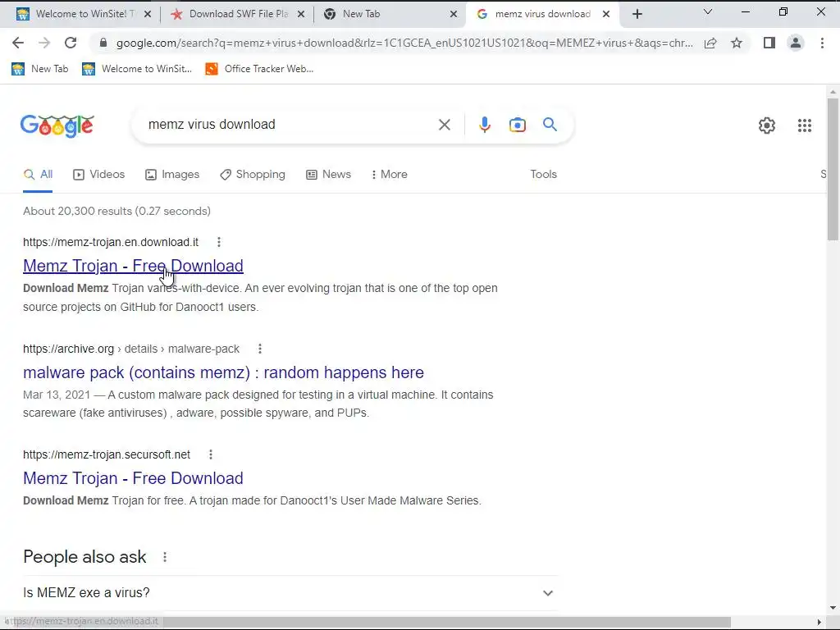840x630 pixels.
Task: Clear the search box with X icon
Action: [444, 125]
